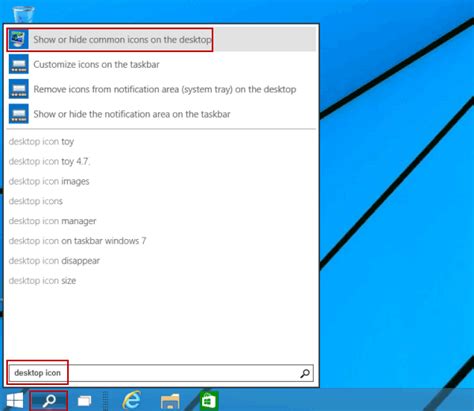Click icon beside 'Customize icons on the taskbar'
This screenshot has width=474, height=411.
19,64
